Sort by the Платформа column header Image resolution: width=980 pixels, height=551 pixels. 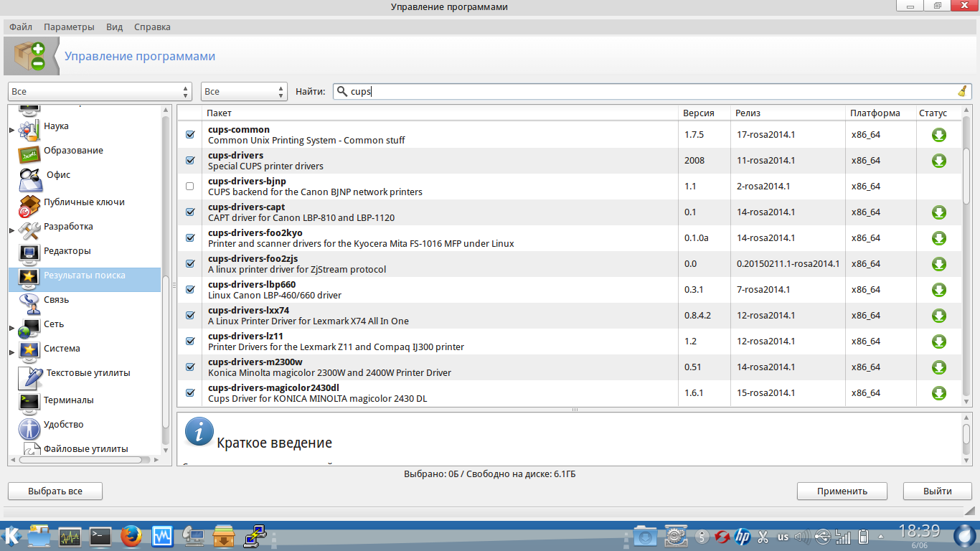[880, 113]
